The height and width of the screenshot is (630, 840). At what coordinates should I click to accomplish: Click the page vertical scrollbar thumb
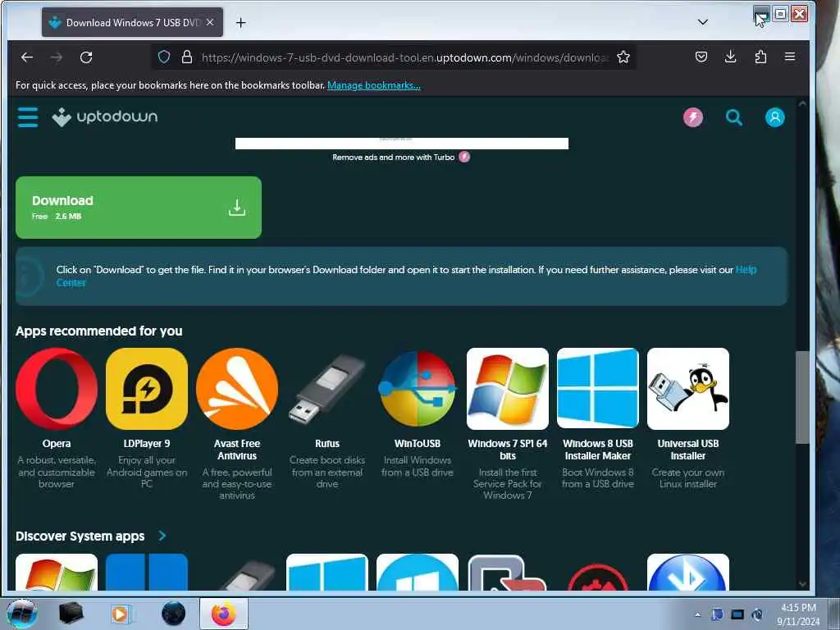[x=801, y=398]
